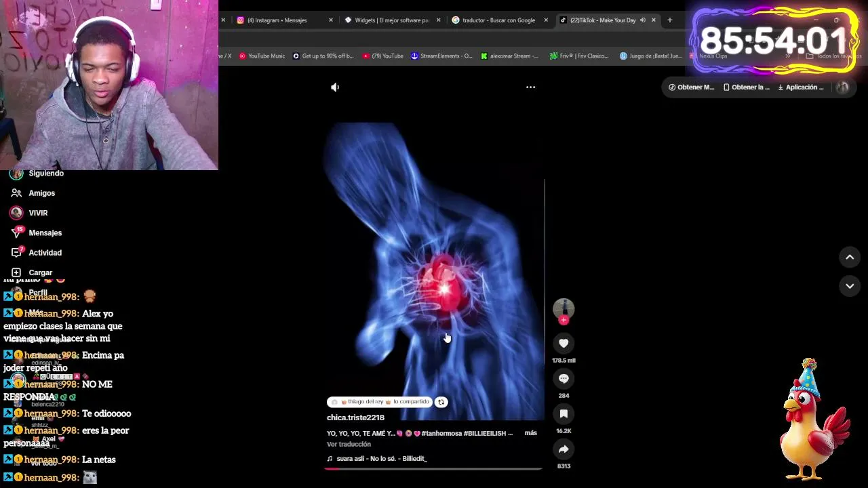Open the Get up to 90% off bookmark
868x488 pixels.
tap(323, 56)
